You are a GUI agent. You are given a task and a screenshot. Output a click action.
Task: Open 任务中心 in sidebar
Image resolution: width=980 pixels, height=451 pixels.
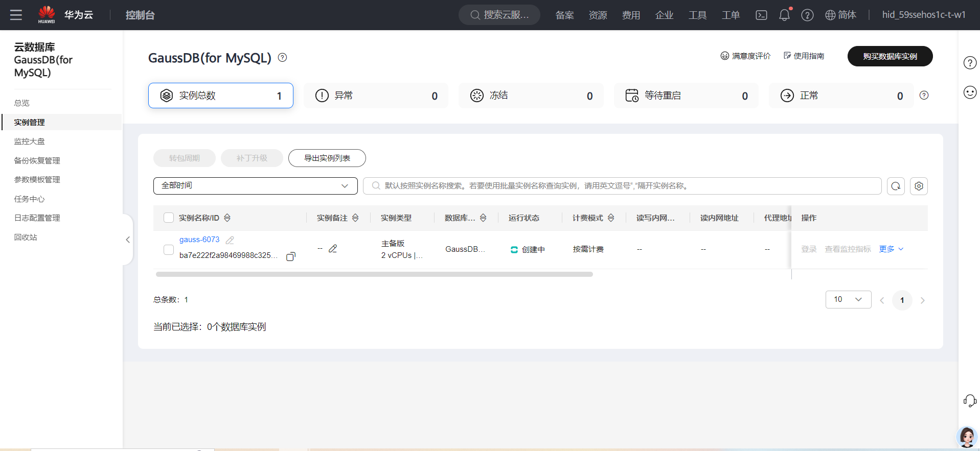[x=30, y=199]
